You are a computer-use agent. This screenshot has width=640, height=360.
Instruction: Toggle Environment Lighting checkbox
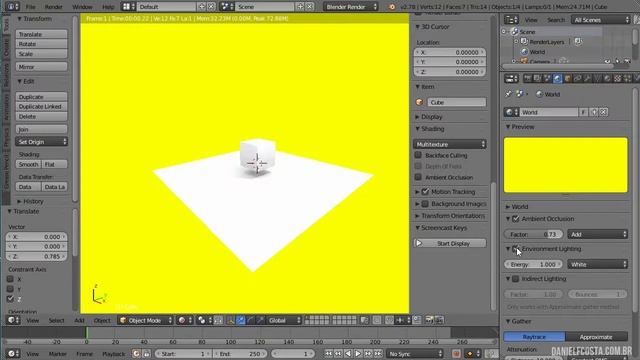pyautogui.click(x=516, y=249)
